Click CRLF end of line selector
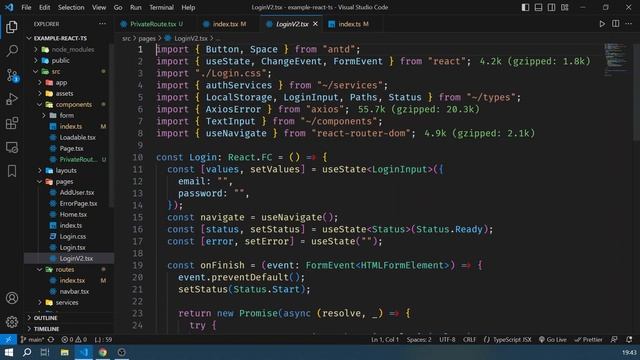 click(469, 340)
